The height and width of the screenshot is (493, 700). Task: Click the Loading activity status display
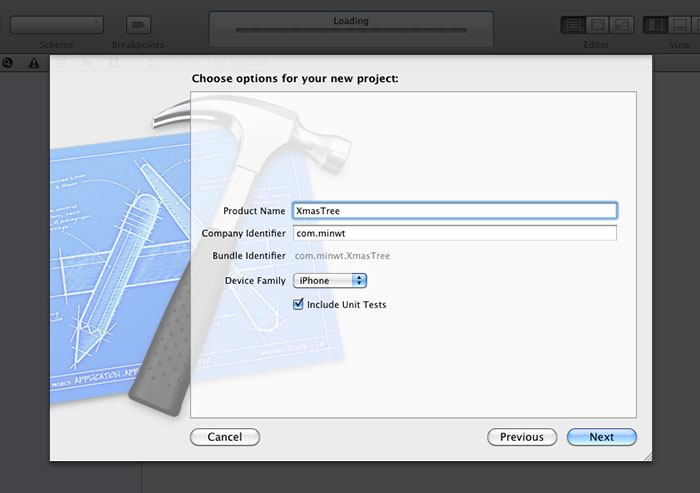tap(351, 29)
